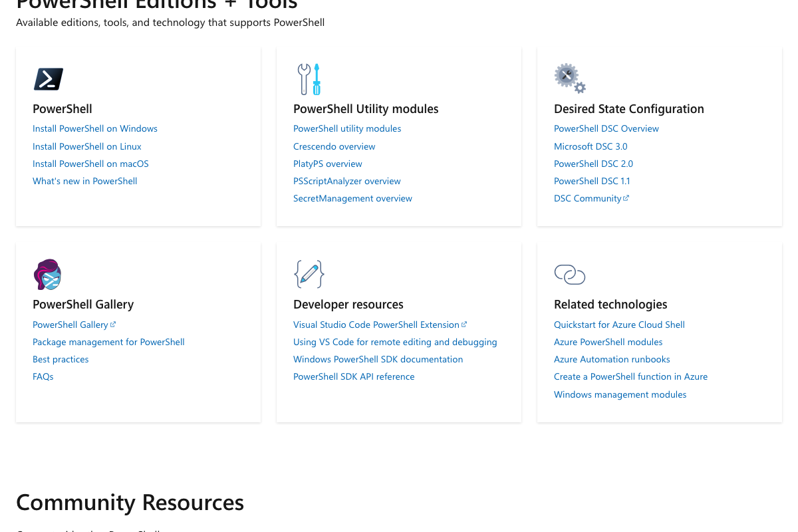Open Azure Automation runbooks link
The height and width of the screenshot is (532, 798).
[612, 359]
